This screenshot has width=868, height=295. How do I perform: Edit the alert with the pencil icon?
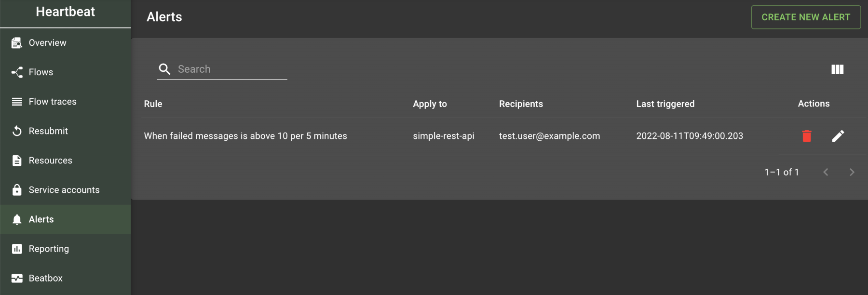[x=839, y=136]
